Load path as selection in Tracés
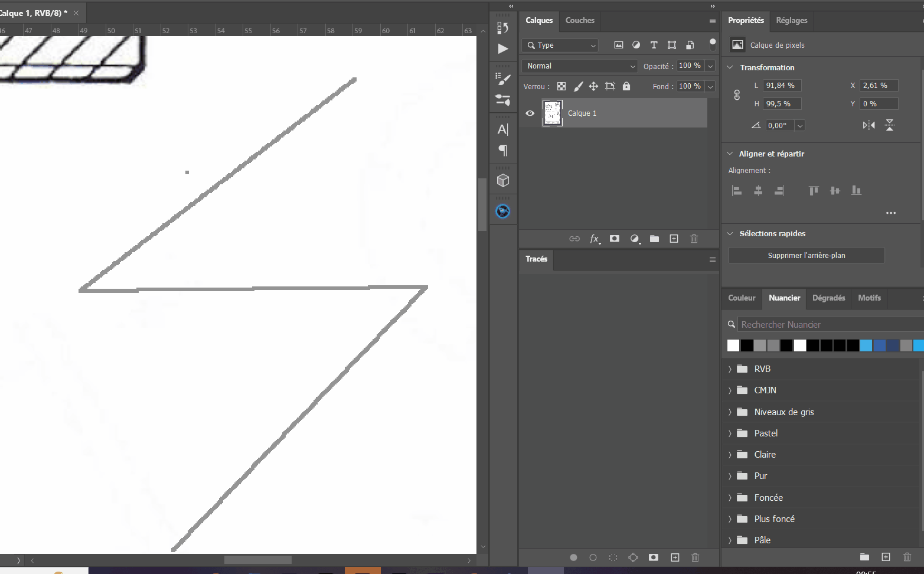This screenshot has width=924, height=574. 613,557
